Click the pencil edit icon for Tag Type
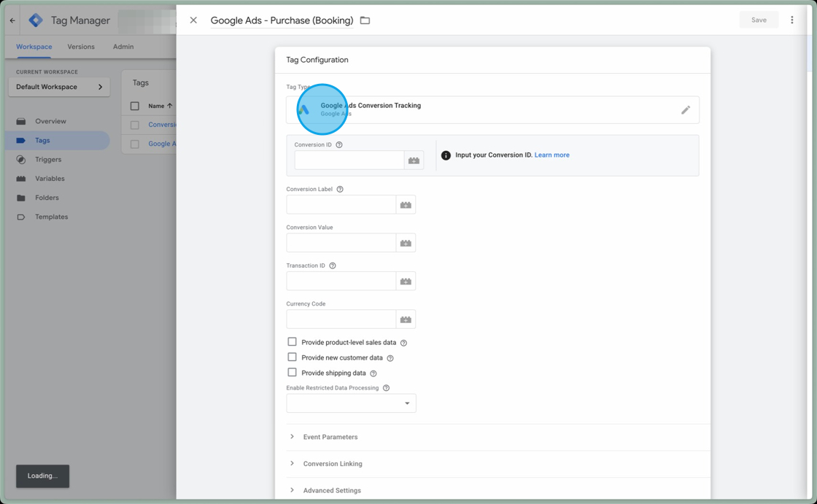 [x=685, y=110]
